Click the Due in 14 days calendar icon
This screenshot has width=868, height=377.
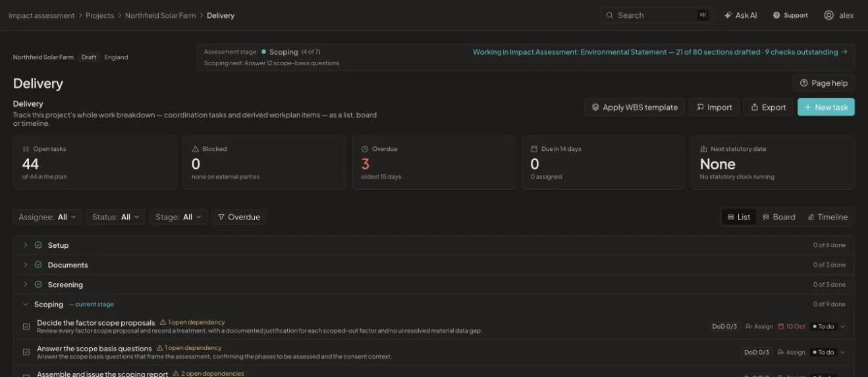(534, 149)
